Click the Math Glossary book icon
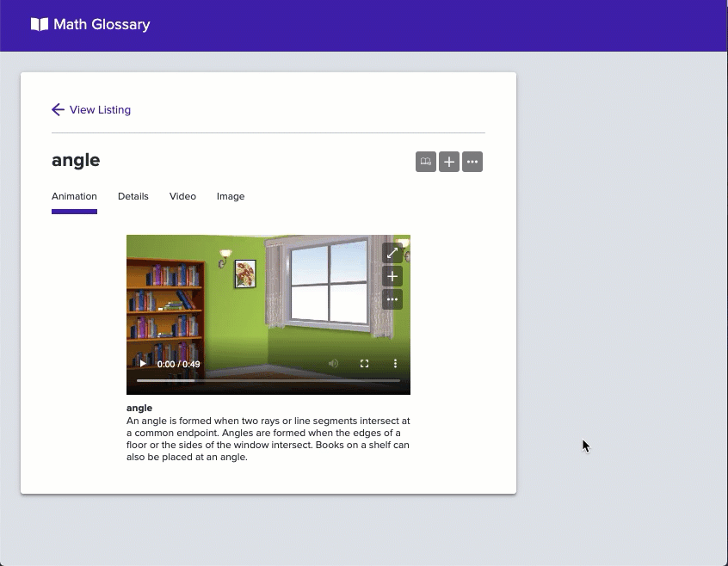 [x=40, y=24]
